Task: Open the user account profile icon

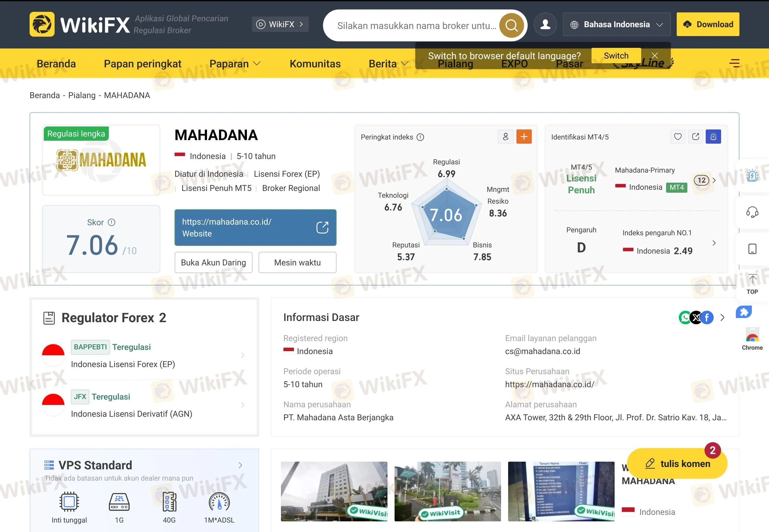Action: [x=545, y=24]
